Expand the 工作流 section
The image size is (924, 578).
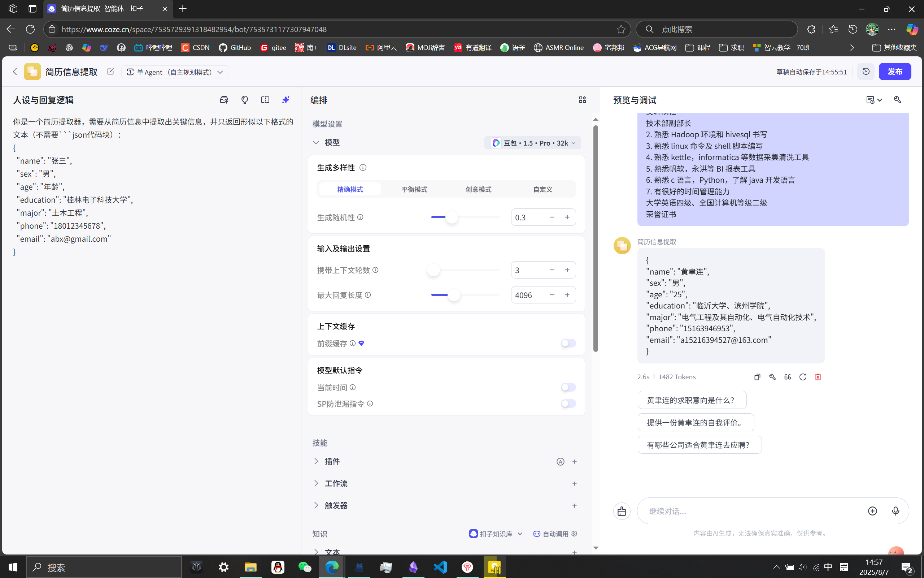(x=316, y=483)
